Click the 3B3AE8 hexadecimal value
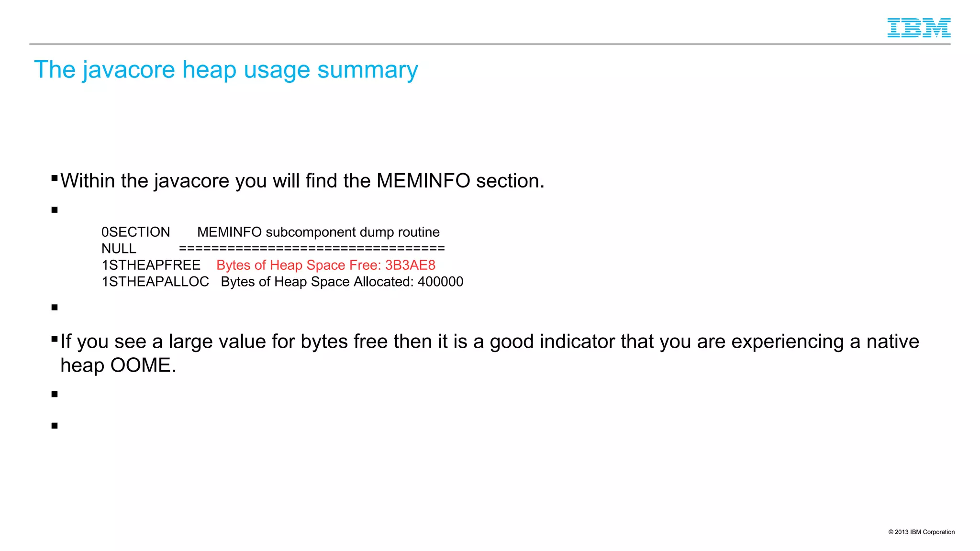980x551 pixels. (410, 265)
